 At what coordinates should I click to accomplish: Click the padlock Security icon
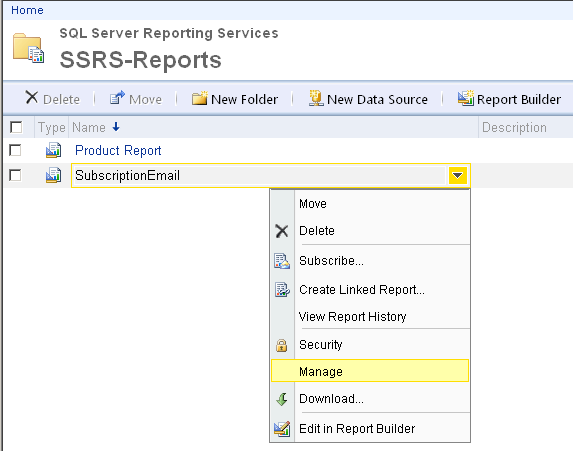[x=281, y=345]
